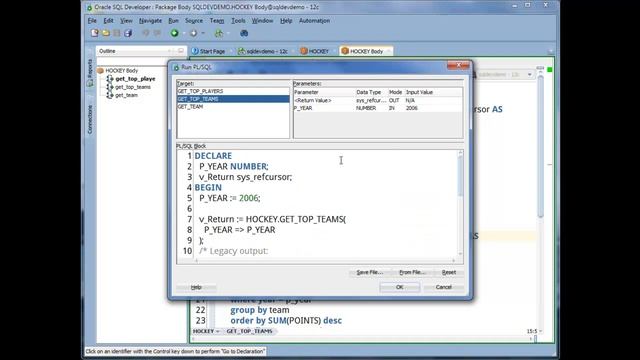This screenshot has height=360, width=640.
Task: Click the Reports side panel icon
Action: pos(90,83)
